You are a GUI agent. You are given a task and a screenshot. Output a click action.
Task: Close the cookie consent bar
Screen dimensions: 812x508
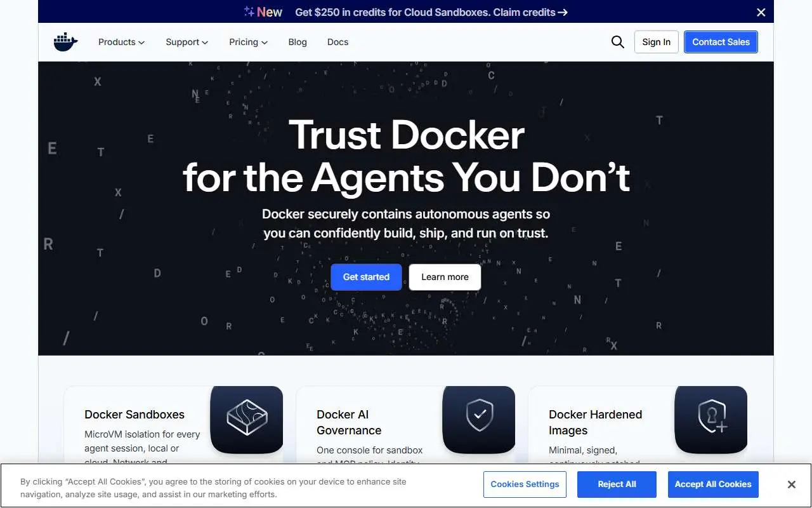792,485
